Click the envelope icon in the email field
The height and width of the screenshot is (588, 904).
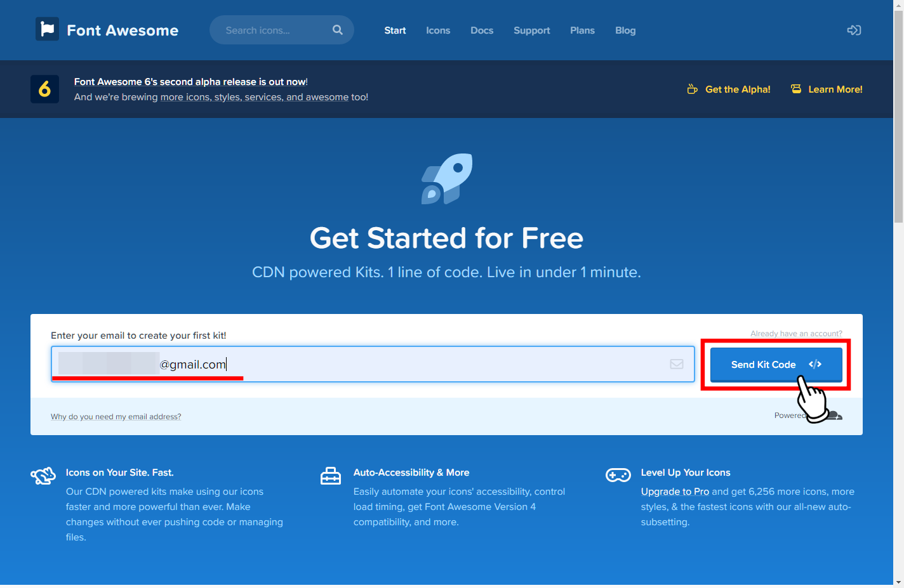click(677, 364)
